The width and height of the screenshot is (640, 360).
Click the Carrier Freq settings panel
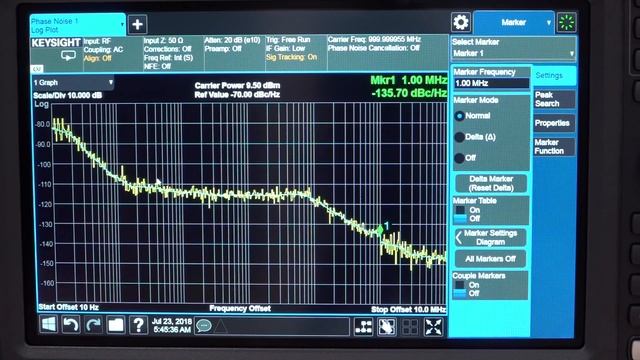click(x=388, y=53)
